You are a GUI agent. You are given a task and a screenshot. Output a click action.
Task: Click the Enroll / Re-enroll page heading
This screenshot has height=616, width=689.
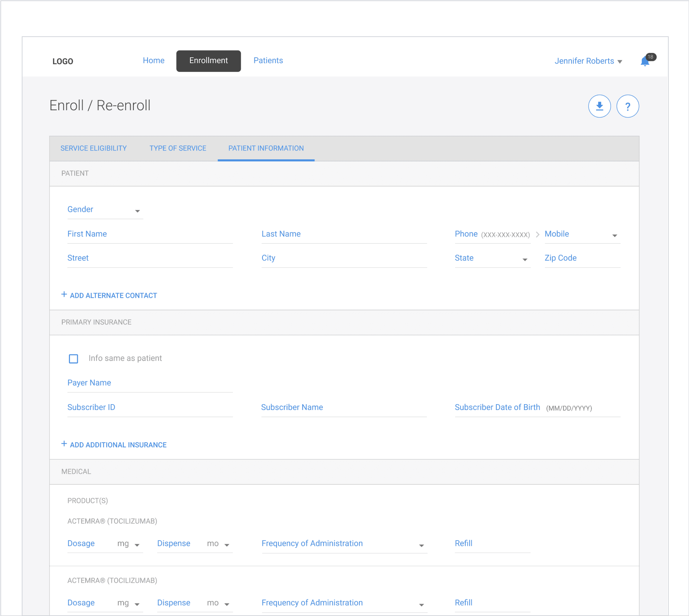pos(100,106)
